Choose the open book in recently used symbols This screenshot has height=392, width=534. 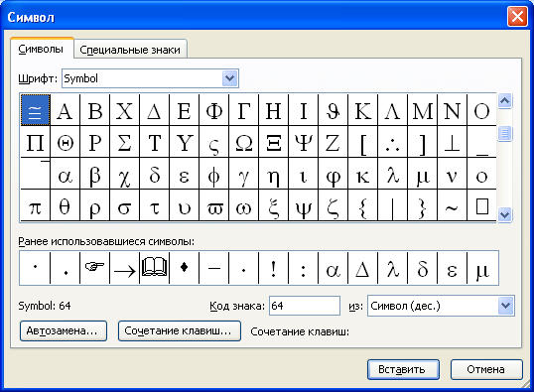pos(154,268)
